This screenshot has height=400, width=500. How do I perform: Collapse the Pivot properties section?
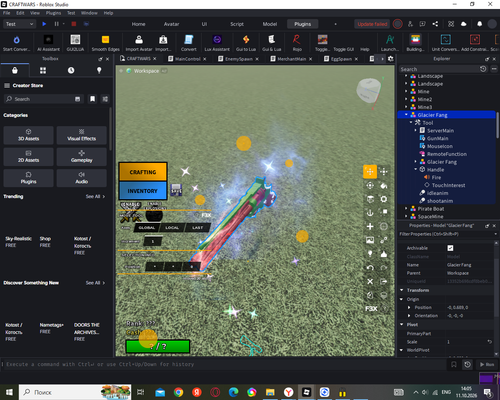pos(402,324)
